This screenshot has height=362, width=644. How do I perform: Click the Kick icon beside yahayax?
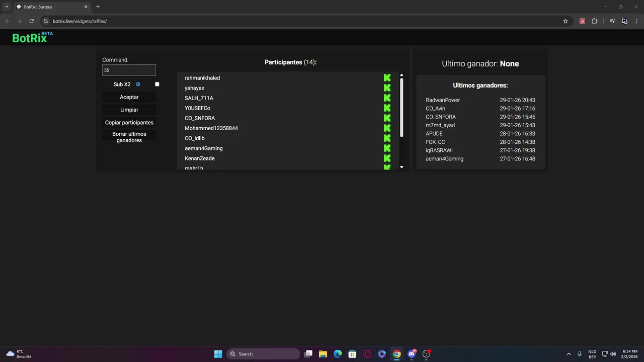[x=387, y=88]
